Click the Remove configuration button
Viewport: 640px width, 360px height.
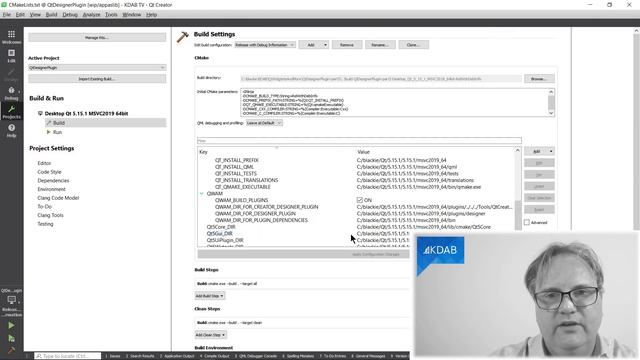tap(347, 45)
